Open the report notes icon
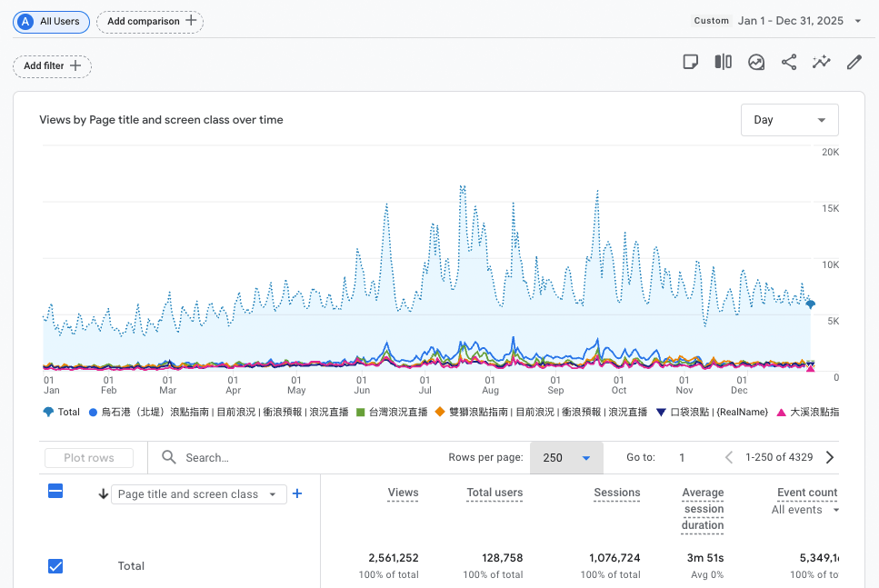Screen dimensions: 879x588 (691, 62)
